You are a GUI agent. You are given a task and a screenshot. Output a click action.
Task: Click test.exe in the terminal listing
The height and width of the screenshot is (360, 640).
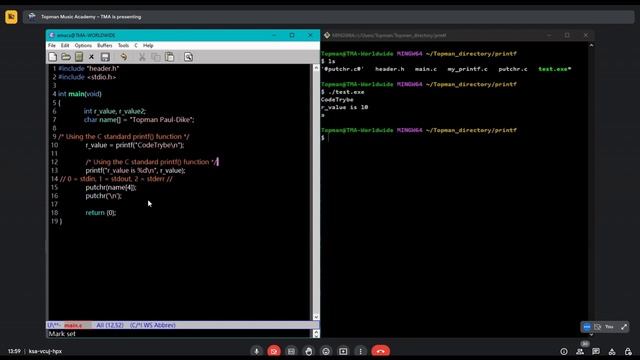pyautogui.click(x=554, y=69)
